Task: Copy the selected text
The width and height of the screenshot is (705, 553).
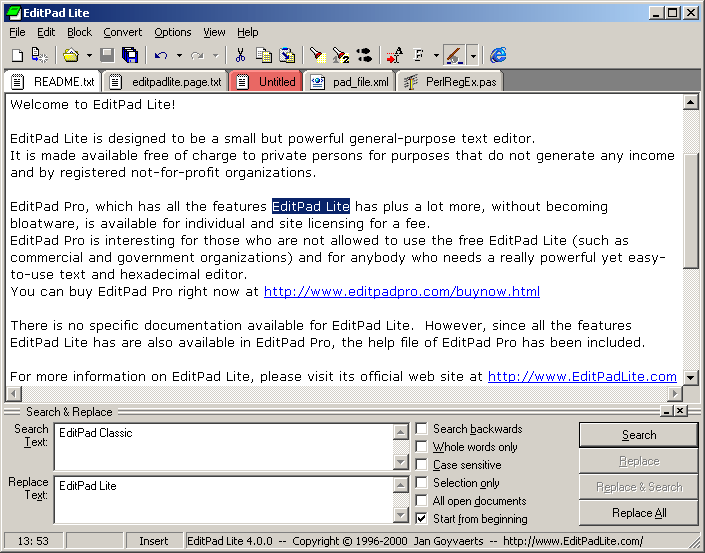Action: 263,55
